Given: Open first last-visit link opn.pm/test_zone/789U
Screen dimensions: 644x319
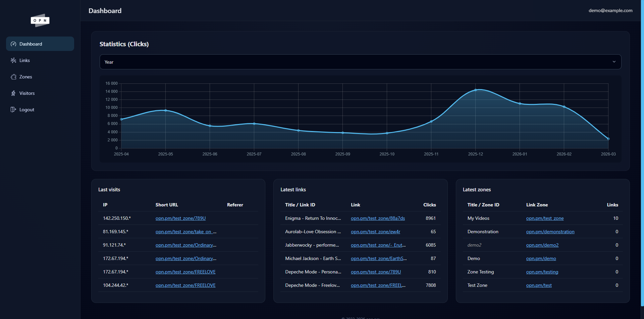Looking at the screenshot, I should coord(180,218).
